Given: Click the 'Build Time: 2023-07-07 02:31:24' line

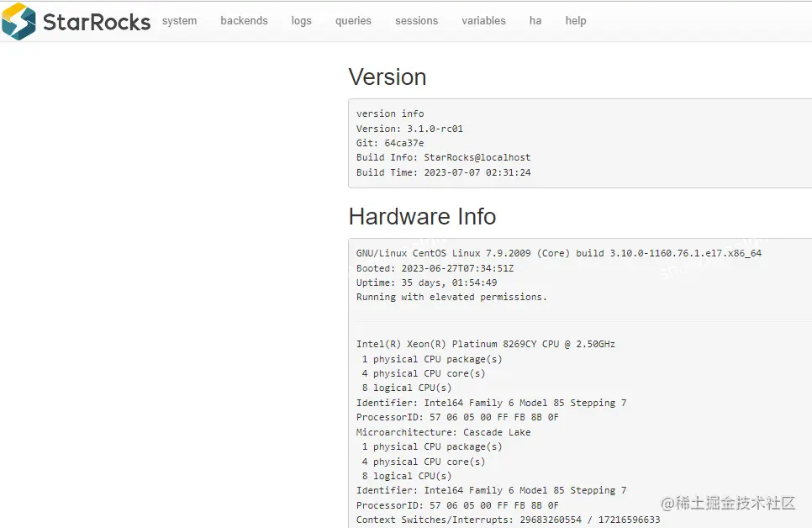Looking at the screenshot, I should coord(443,172).
